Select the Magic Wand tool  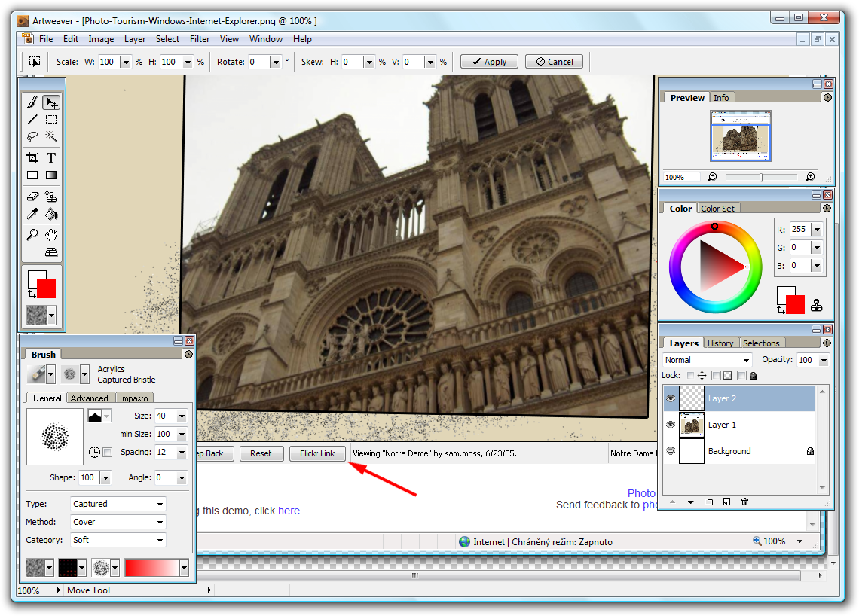click(x=51, y=136)
